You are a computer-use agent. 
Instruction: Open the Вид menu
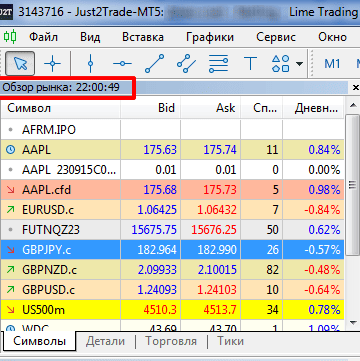click(90, 37)
